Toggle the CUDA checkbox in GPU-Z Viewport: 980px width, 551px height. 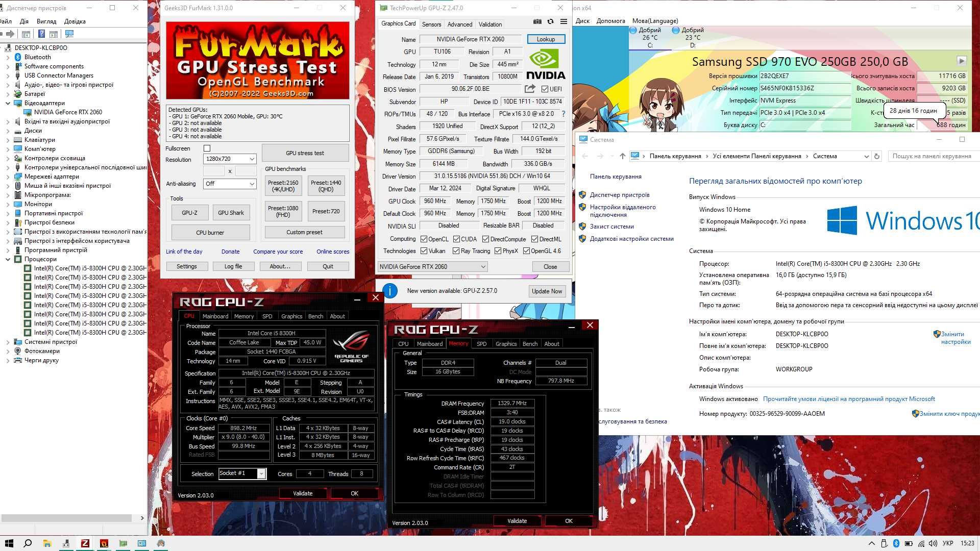(456, 239)
